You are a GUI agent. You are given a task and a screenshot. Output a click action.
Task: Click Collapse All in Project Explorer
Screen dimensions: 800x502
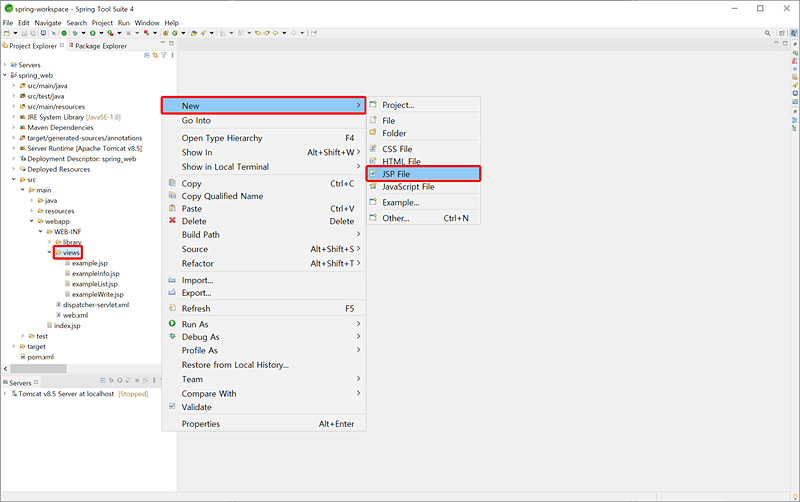(x=147, y=55)
